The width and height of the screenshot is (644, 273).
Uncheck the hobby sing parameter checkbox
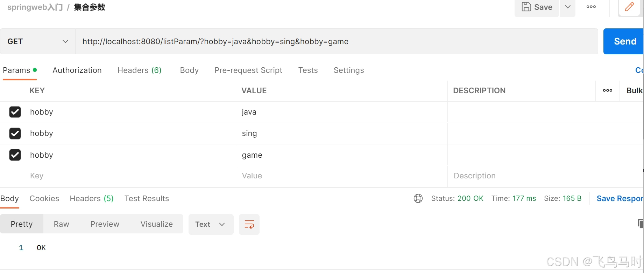(15, 134)
